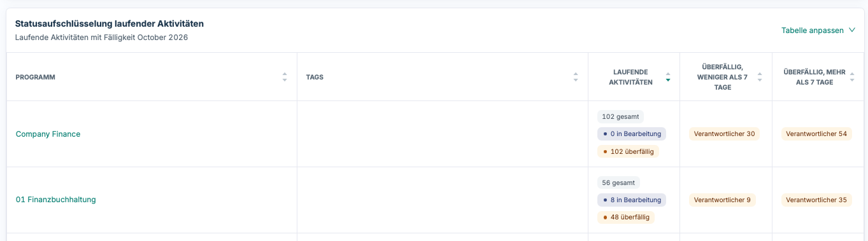
Task: Toggle sorting on Laufende Aktivitäten arrows
Action: click(668, 77)
